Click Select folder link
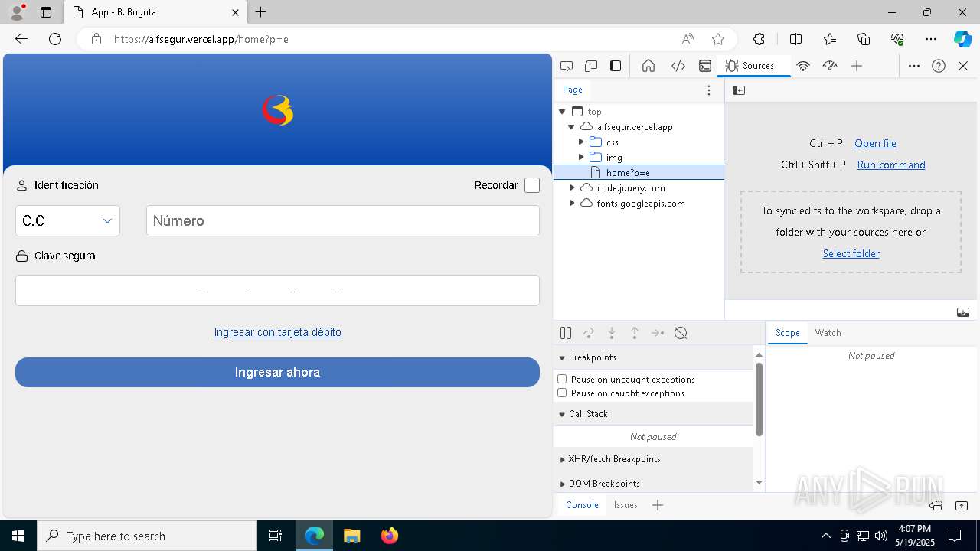 tap(851, 253)
